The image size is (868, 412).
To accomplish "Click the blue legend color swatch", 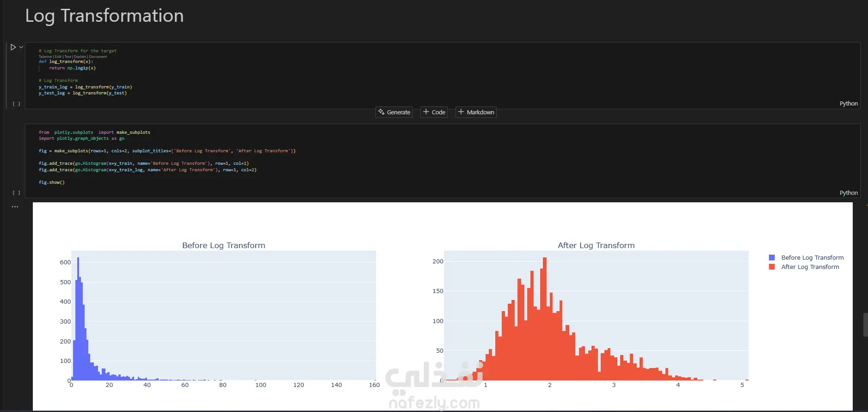I will 772,257.
